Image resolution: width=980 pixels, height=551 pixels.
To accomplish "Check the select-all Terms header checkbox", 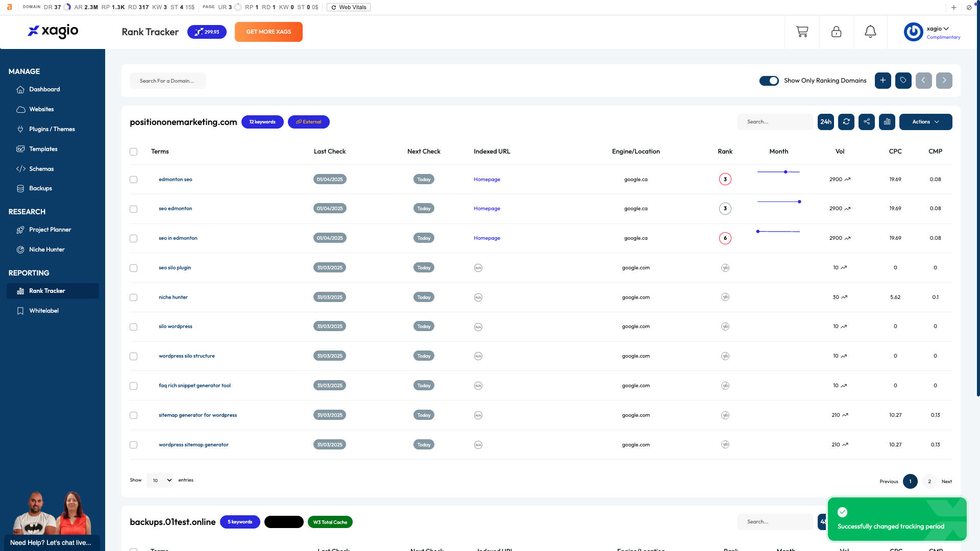I will click(x=133, y=152).
